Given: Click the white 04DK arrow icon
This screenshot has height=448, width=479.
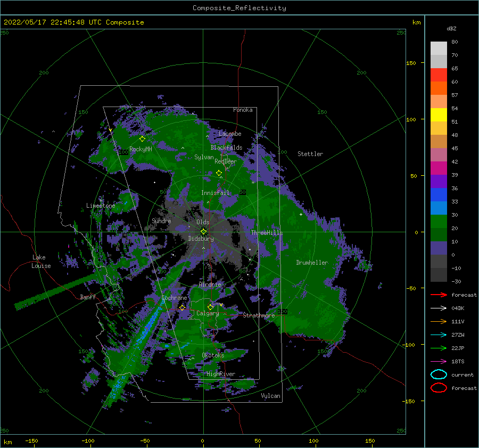Looking at the screenshot, I should click(439, 308).
